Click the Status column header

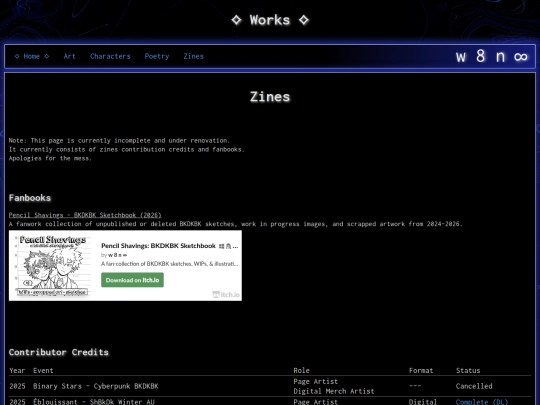click(x=468, y=371)
